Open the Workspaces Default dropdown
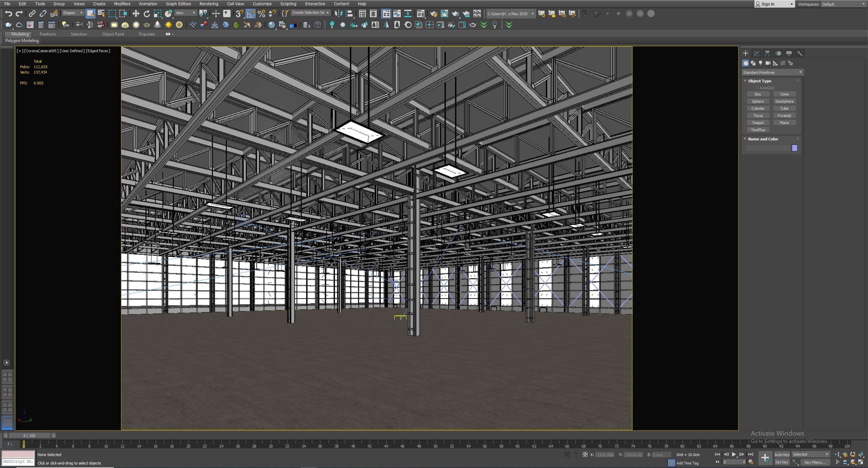 pos(843,4)
